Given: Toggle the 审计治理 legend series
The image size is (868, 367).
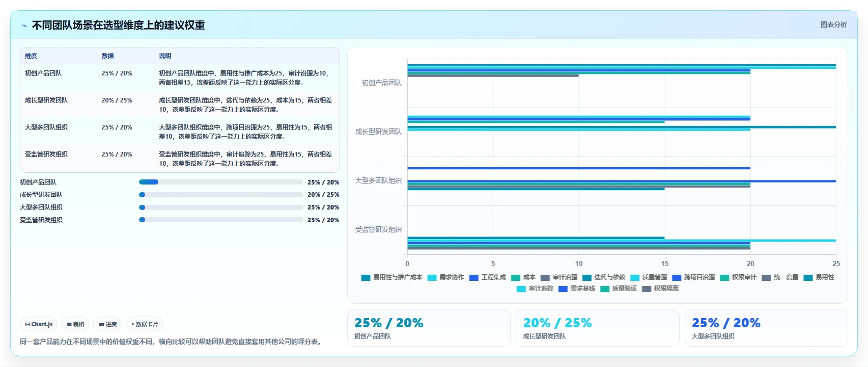Looking at the screenshot, I should click(558, 277).
